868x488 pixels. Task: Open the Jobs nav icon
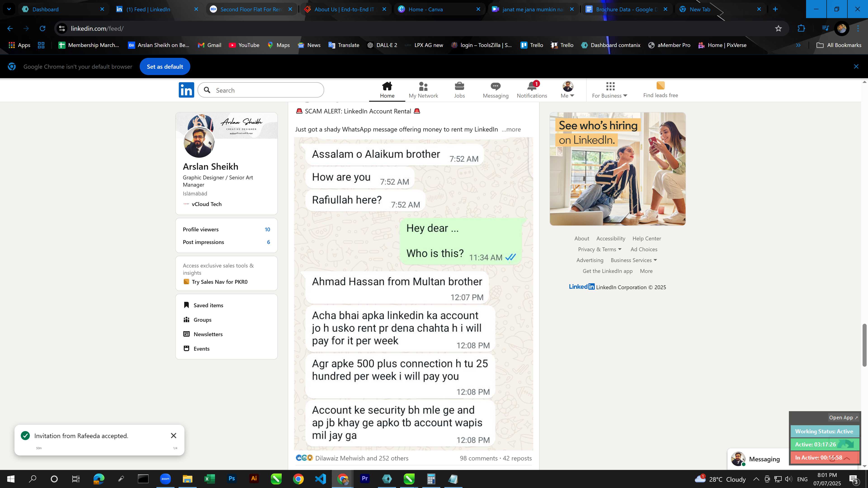(x=459, y=90)
